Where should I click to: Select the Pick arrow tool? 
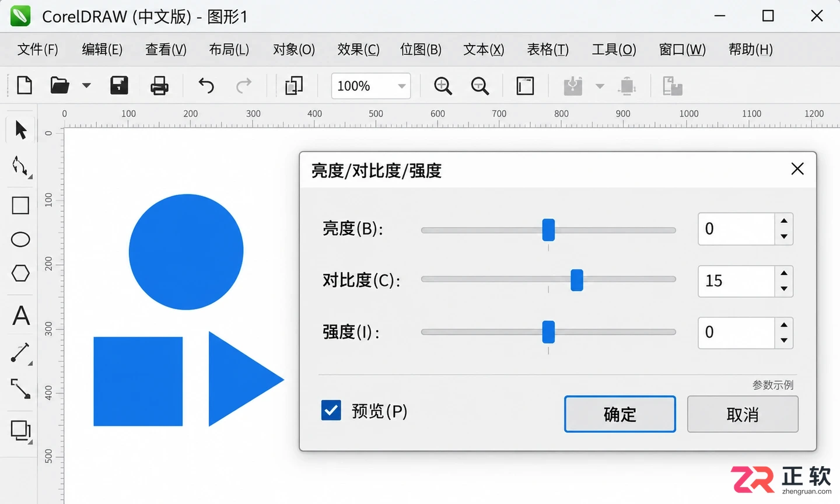[x=20, y=129]
